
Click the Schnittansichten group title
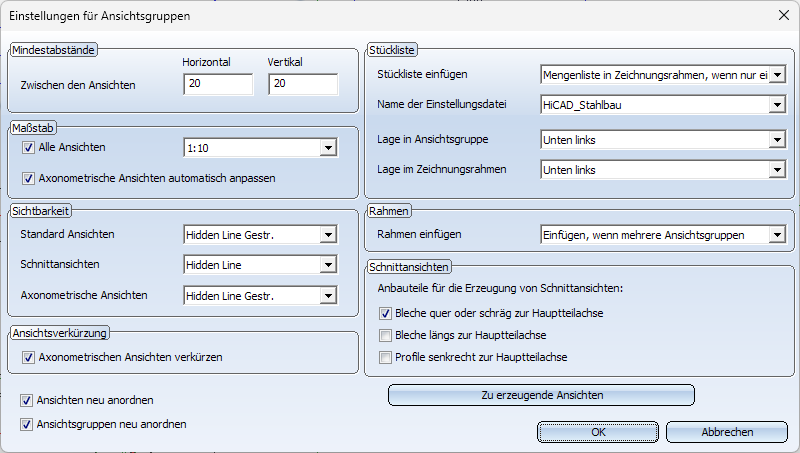click(408, 267)
